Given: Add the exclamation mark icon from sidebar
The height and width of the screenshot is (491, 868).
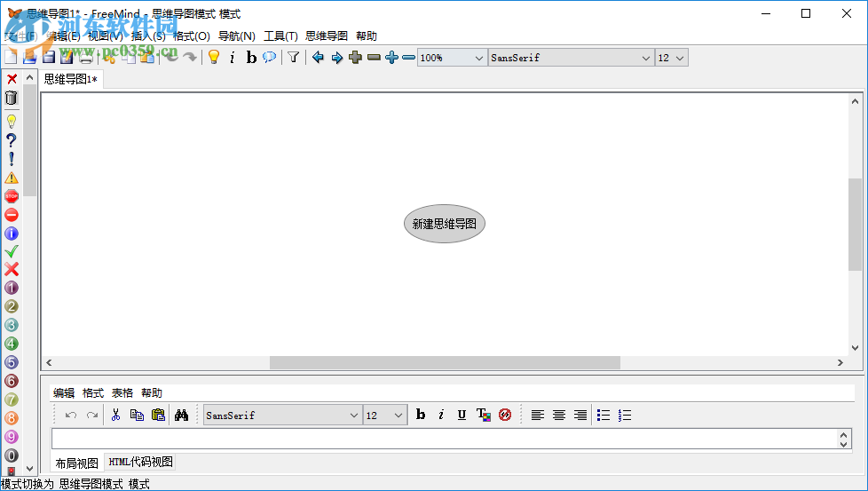Looking at the screenshot, I should pos(12,159).
